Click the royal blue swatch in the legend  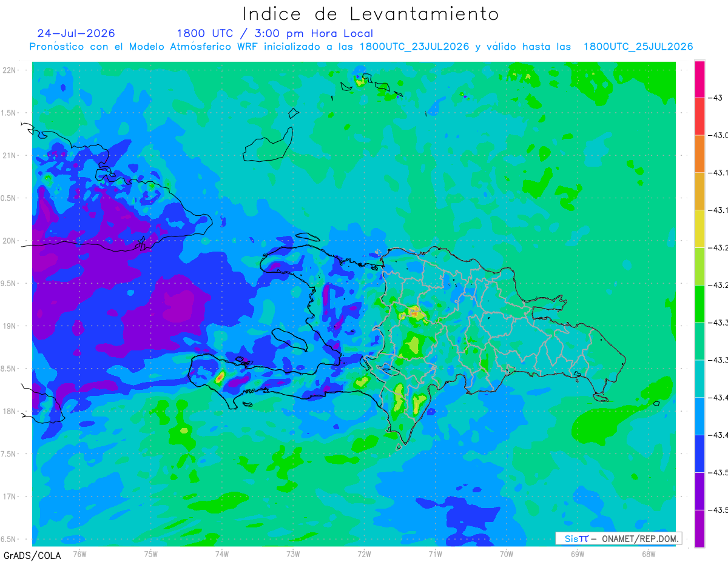click(x=699, y=454)
